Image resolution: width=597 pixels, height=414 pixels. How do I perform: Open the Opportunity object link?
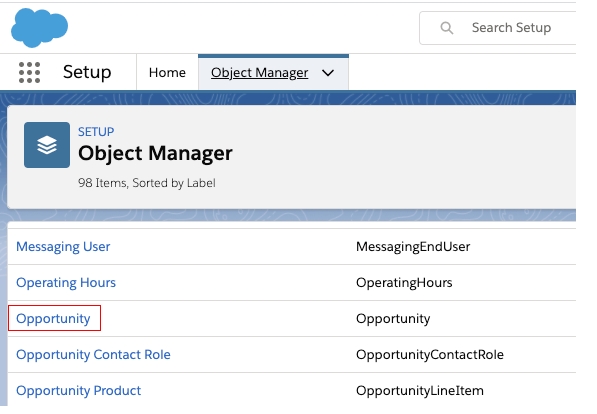[x=53, y=318]
